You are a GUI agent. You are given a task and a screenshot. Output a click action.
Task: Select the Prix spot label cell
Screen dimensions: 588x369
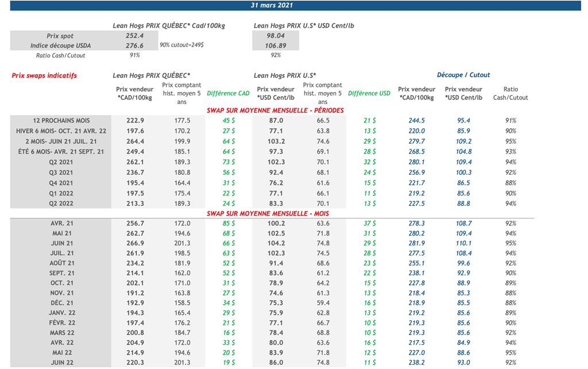pos(60,36)
